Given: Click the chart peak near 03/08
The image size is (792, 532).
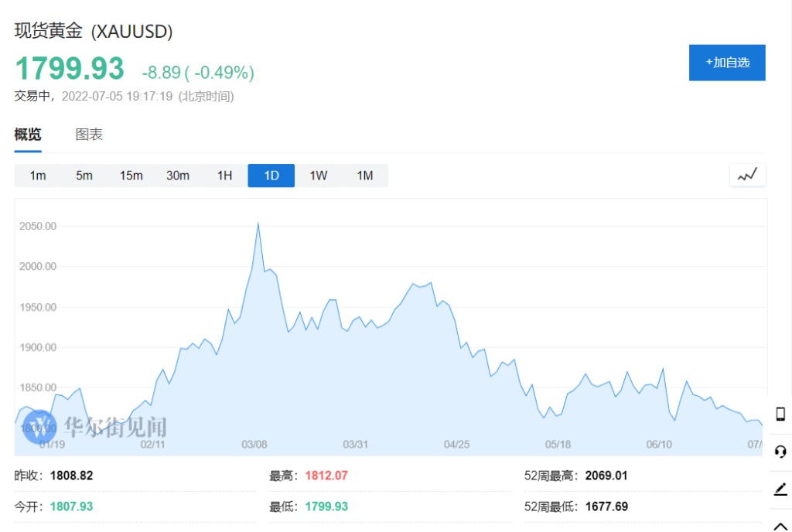Looking at the screenshot, I should tap(258, 223).
